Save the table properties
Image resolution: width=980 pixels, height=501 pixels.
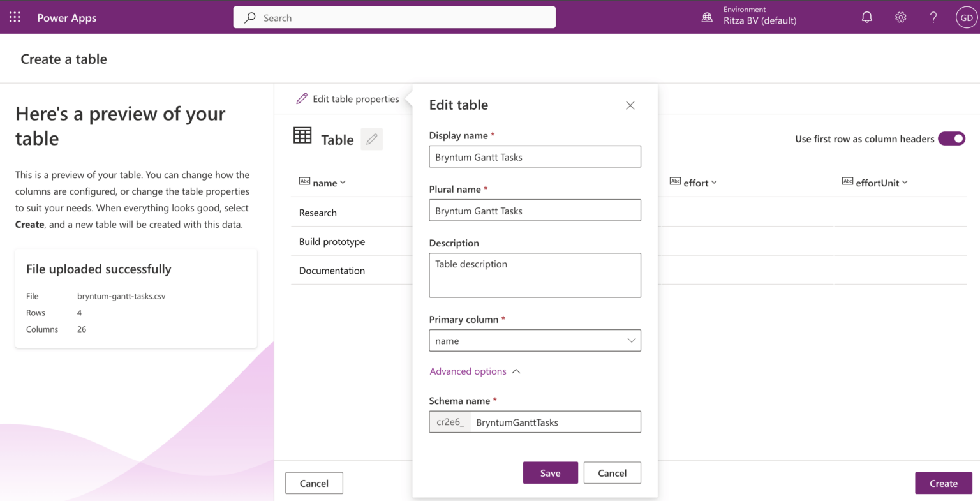(550, 473)
